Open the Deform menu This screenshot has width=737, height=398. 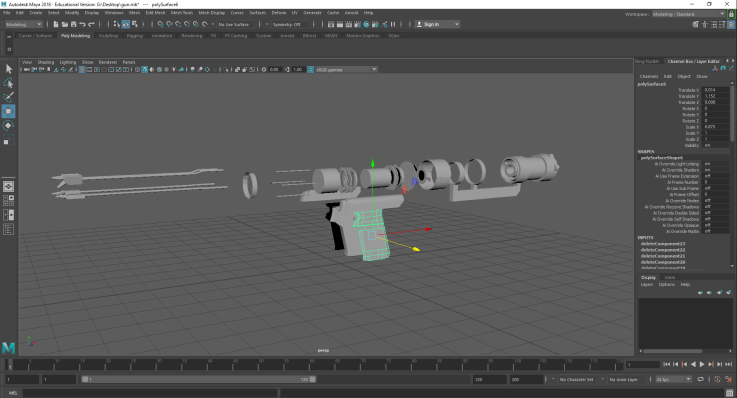point(278,13)
